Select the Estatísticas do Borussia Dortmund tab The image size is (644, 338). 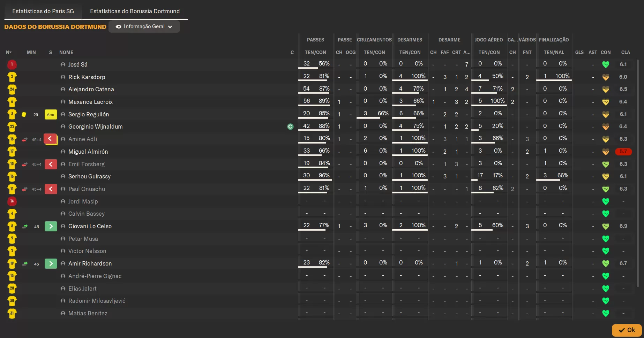point(135,11)
